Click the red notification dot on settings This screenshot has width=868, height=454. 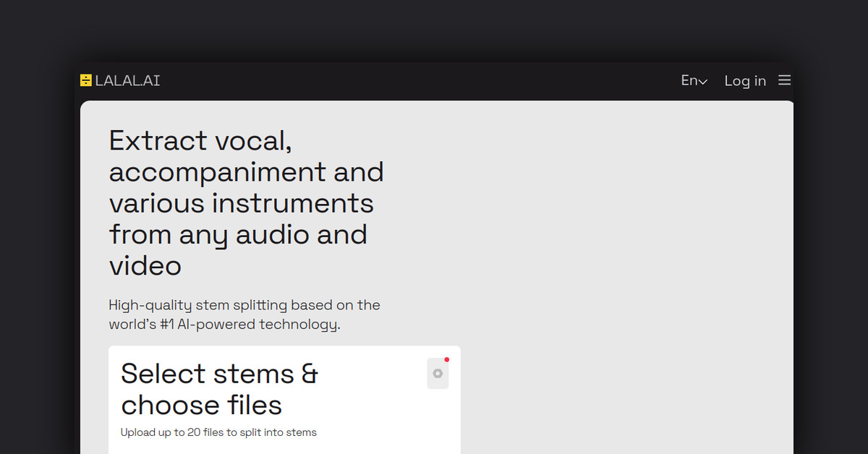click(x=447, y=359)
